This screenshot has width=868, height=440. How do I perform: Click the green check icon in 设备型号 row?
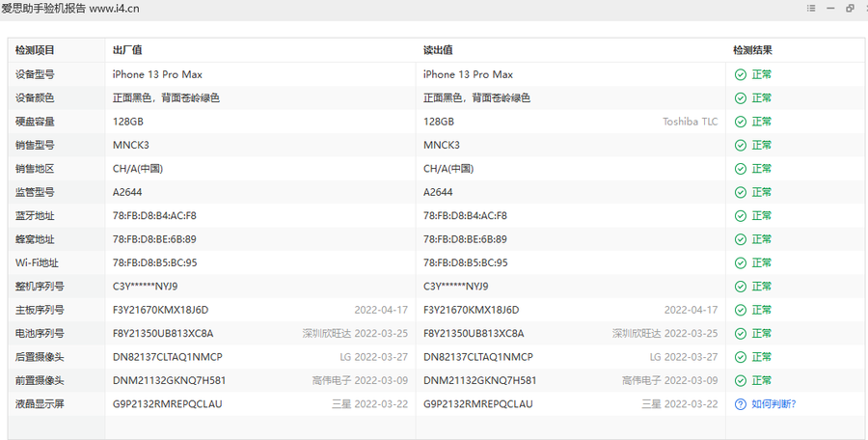(x=740, y=75)
